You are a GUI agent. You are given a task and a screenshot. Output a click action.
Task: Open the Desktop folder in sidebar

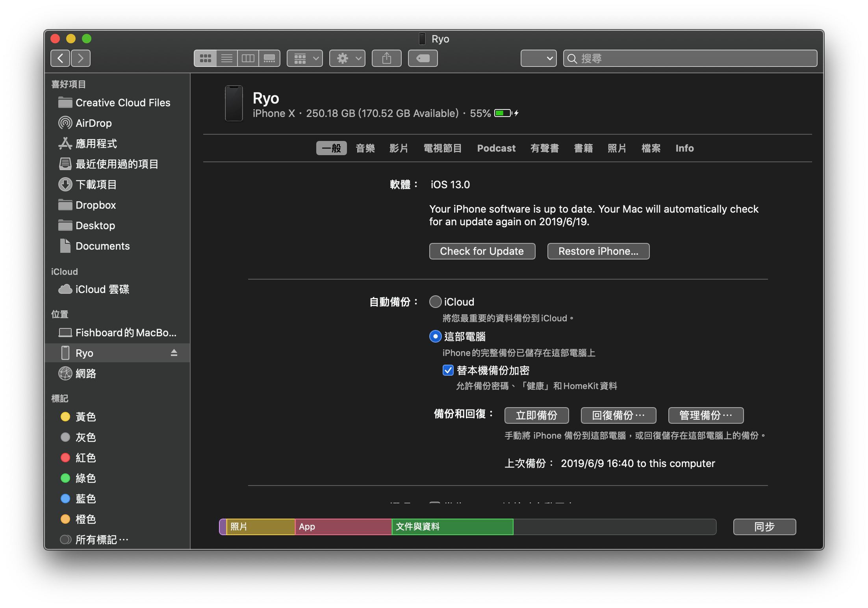point(117,226)
